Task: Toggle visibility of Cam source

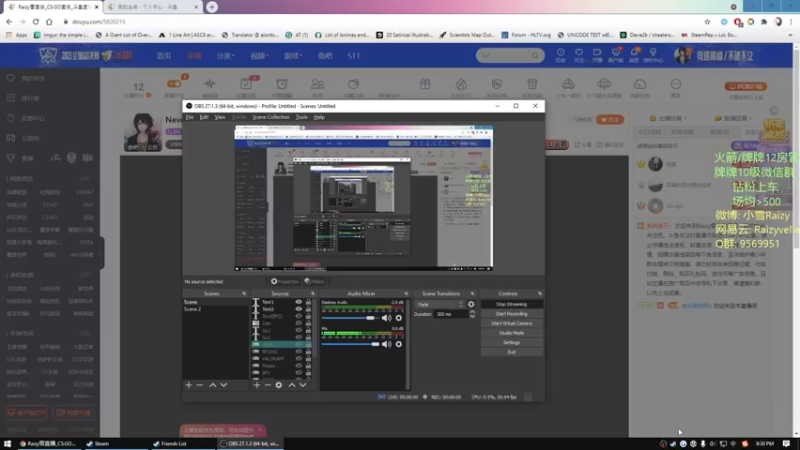Action: pos(298,323)
